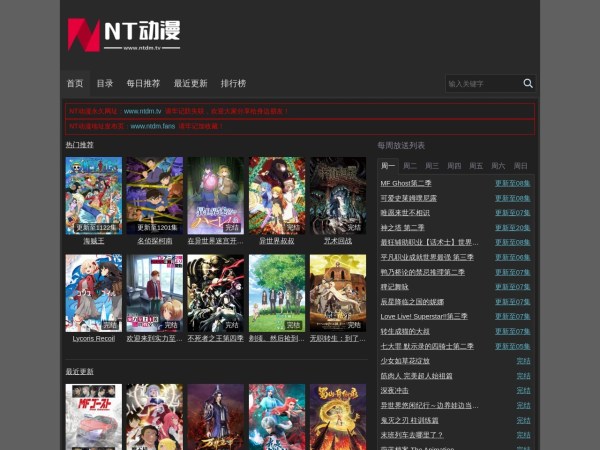Viewport: 600px width, 450px height.
Task: Select the 咒术回战 poster
Action: tap(337, 195)
